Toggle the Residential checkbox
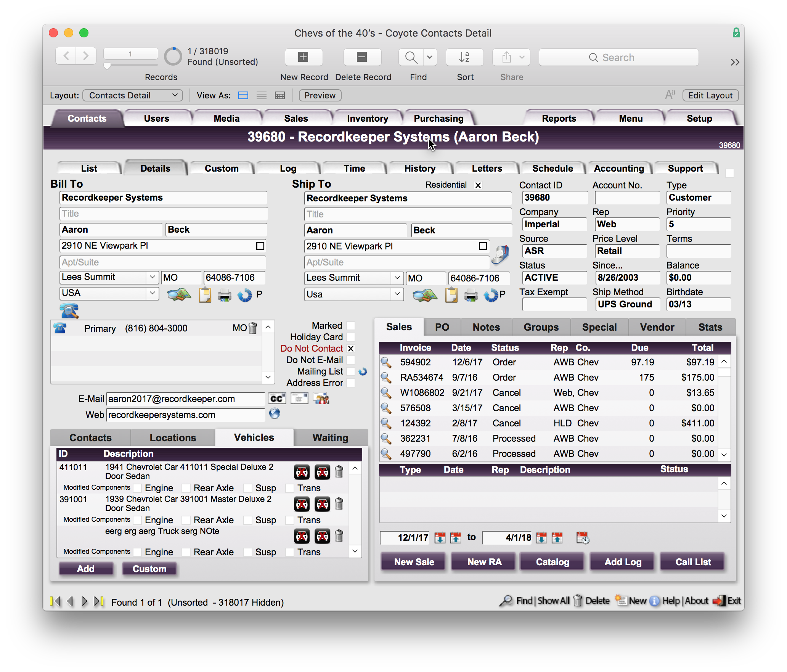 (x=478, y=185)
